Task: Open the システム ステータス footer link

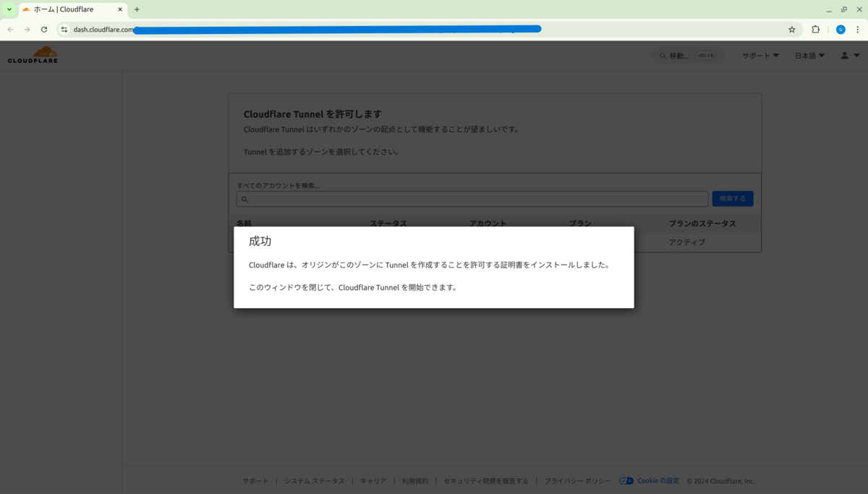Action: 315,481
